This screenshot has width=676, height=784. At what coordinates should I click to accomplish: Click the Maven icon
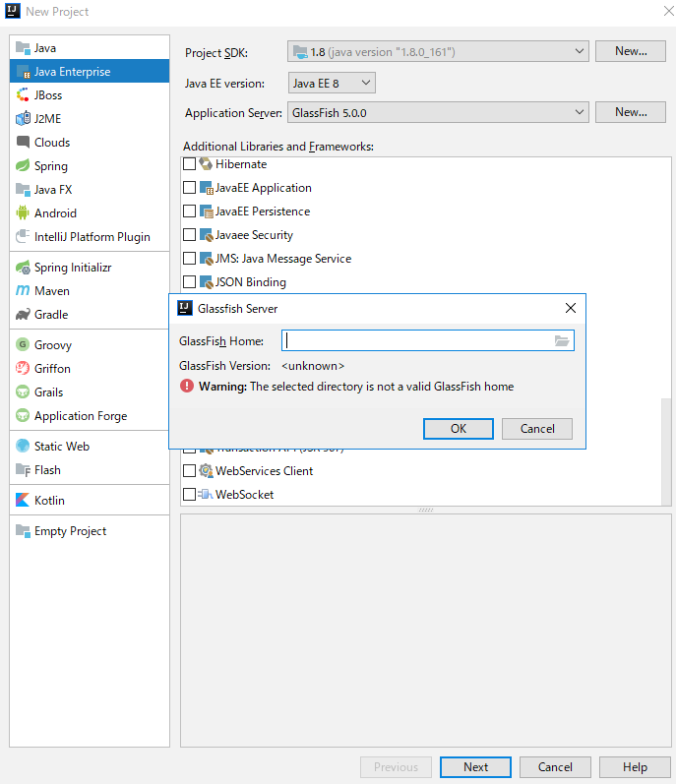[23, 290]
